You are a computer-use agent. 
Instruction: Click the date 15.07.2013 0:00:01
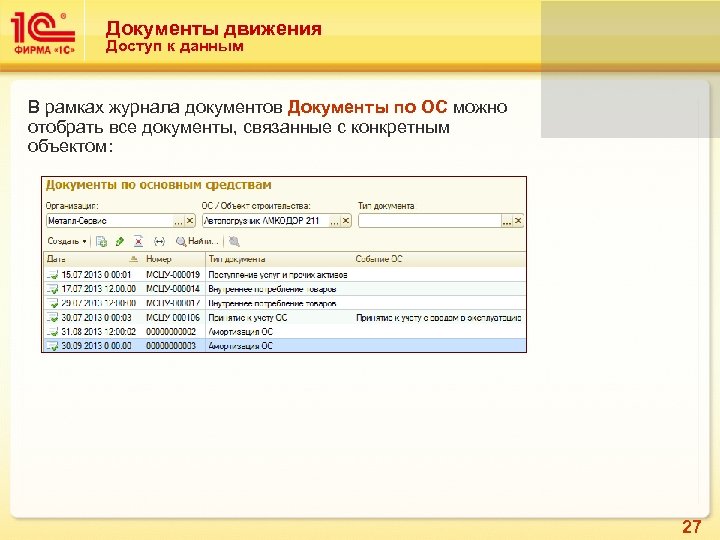coord(96,275)
